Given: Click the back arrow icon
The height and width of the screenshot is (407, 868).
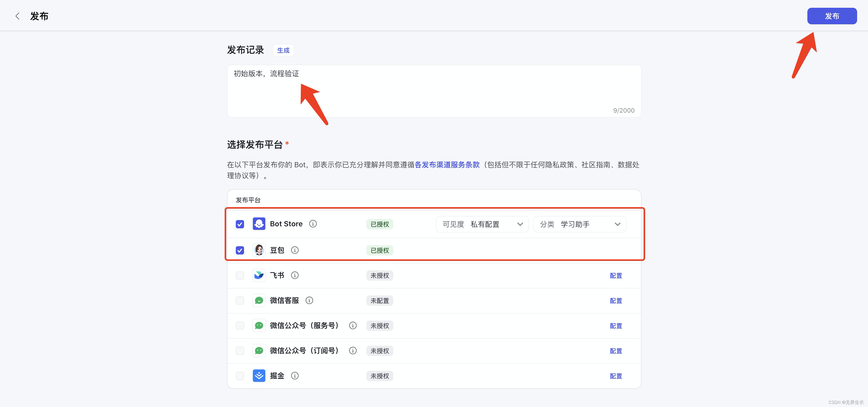Looking at the screenshot, I should coord(18,16).
